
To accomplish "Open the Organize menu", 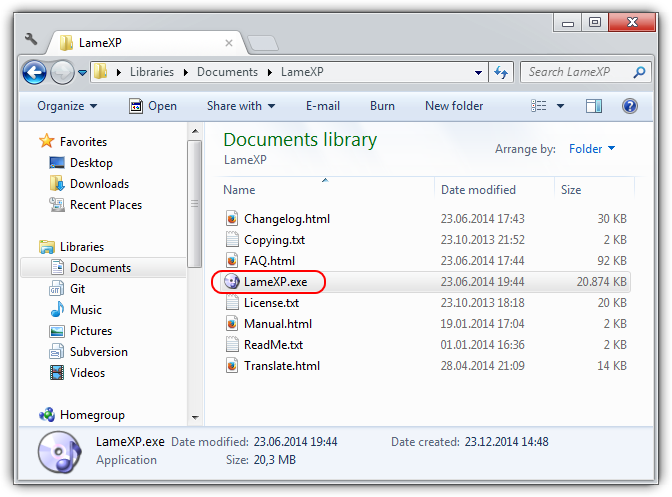I will click(67, 106).
